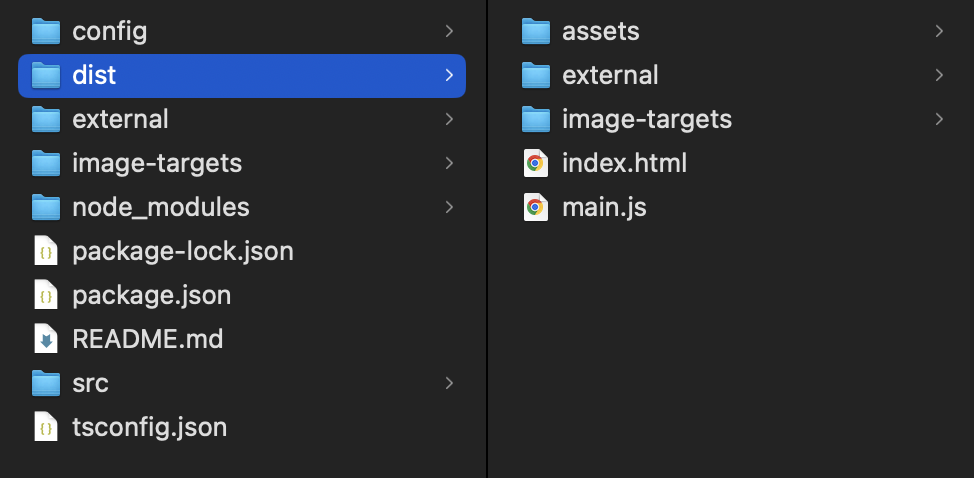Click the package-lock.json file icon

tap(46, 251)
